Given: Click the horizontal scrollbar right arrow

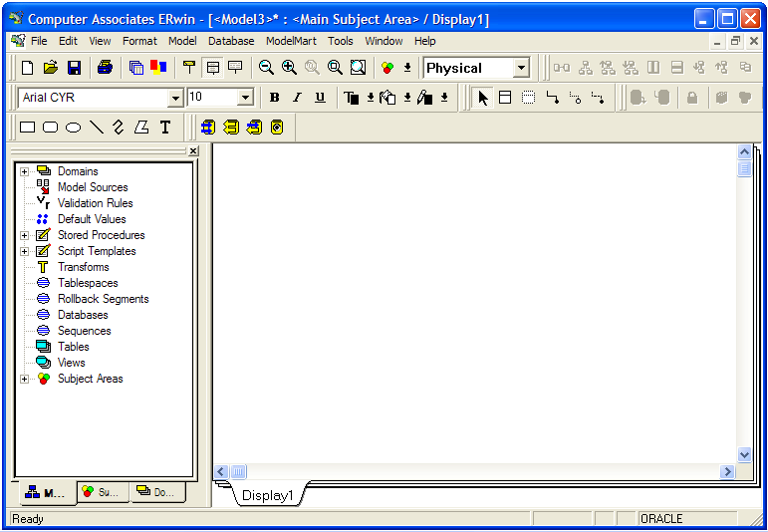Looking at the screenshot, I should coord(727,472).
